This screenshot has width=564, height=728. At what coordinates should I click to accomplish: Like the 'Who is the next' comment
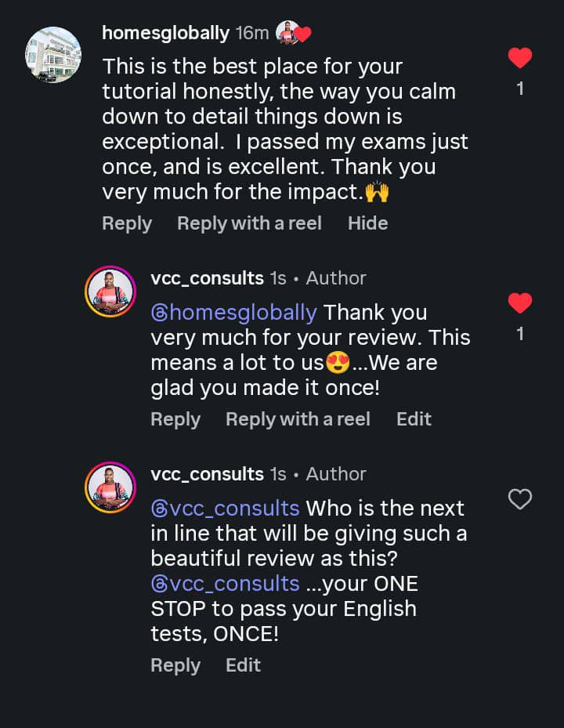(x=520, y=500)
